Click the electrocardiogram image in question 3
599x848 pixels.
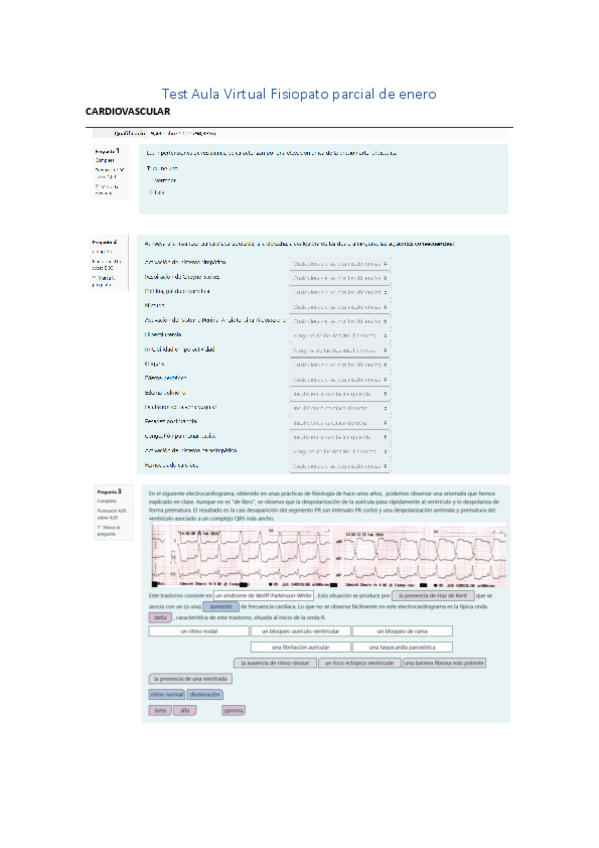click(x=328, y=555)
